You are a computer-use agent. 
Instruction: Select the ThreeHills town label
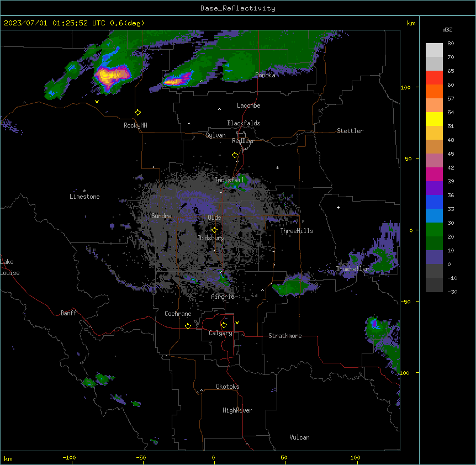tap(297, 231)
